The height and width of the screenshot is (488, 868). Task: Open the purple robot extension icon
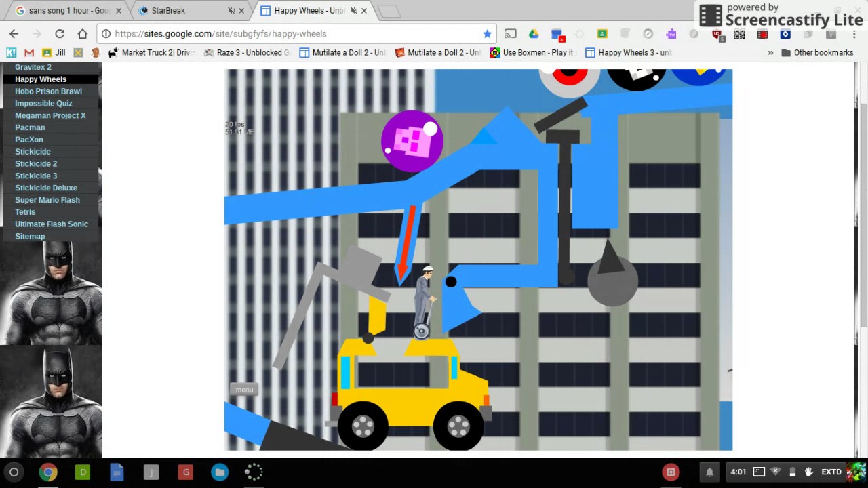click(x=671, y=33)
